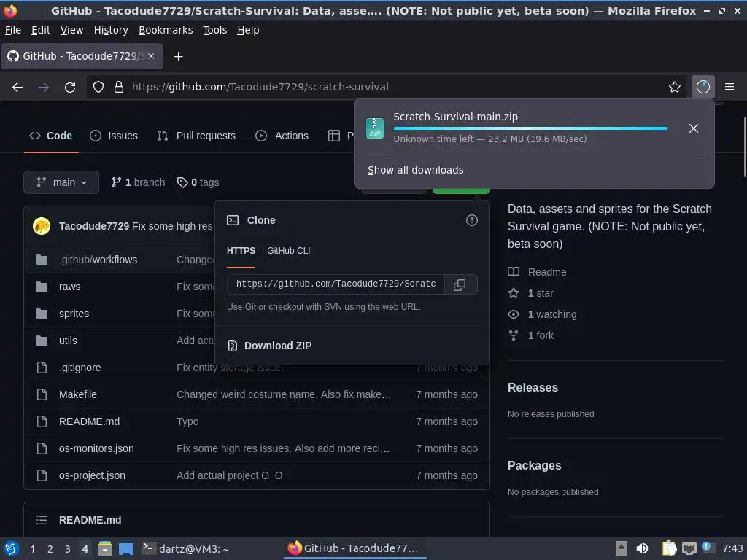View the 1 fork link

point(531,335)
